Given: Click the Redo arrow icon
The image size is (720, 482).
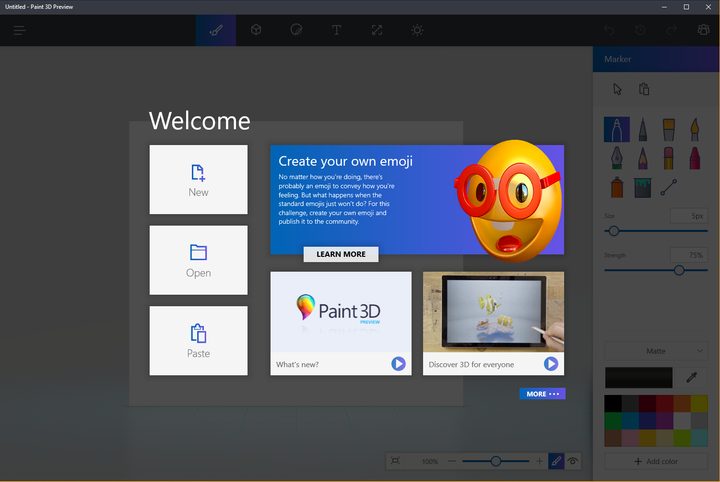Looking at the screenshot, I should (671, 30).
